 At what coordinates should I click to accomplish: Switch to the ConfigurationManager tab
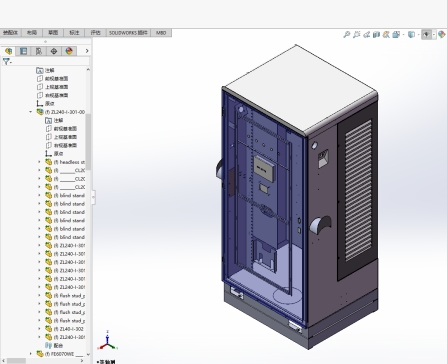tap(39, 51)
